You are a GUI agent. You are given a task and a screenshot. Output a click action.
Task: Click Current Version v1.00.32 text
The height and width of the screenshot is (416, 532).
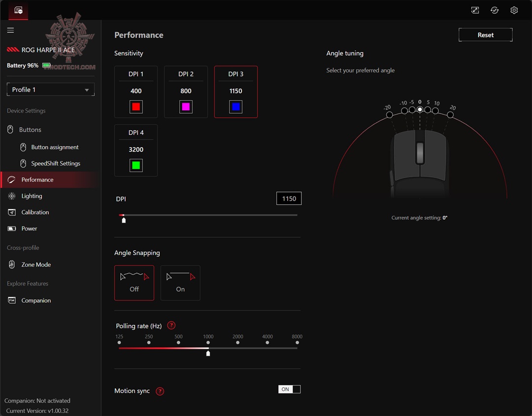point(37,411)
